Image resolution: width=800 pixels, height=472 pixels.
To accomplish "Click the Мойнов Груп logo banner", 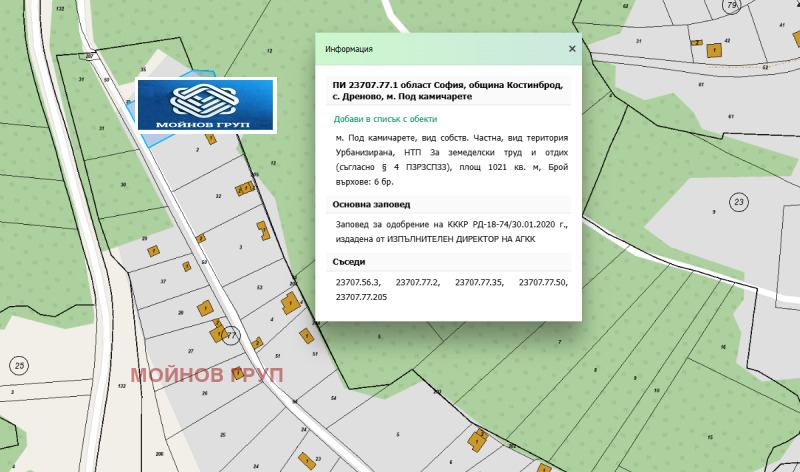I will coord(205,105).
